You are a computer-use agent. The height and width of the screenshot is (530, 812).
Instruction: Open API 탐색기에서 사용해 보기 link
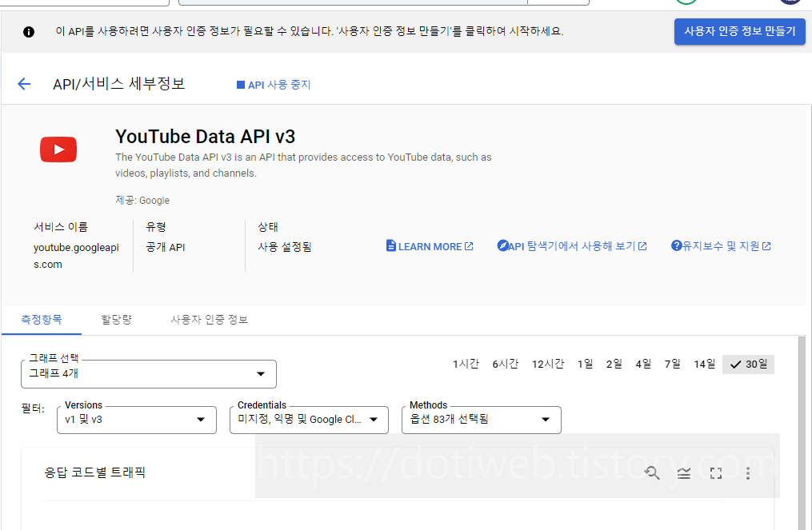pyautogui.click(x=572, y=246)
